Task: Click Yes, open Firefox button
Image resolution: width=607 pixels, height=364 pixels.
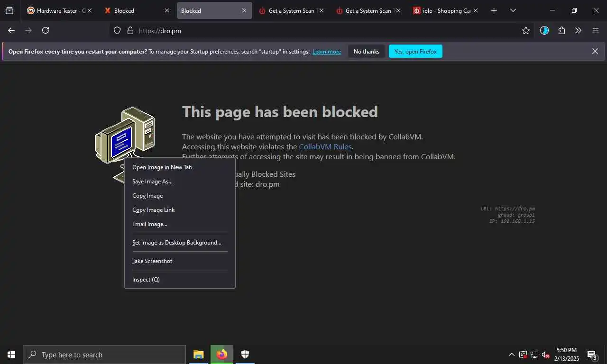Action: coord(415,52)
